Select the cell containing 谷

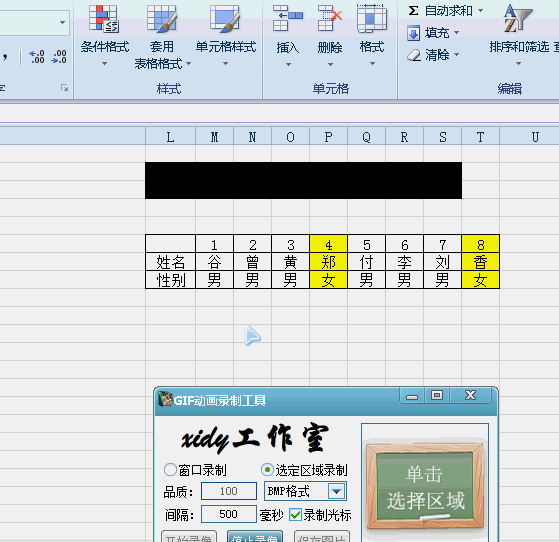click(214, 262)
